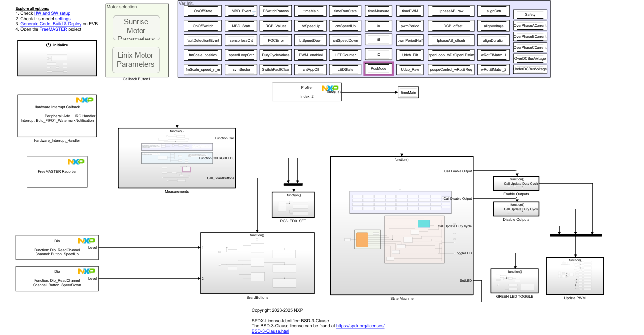Click the FOCError data store block
This screenshot has height=335, width=644.
(276, 40)
